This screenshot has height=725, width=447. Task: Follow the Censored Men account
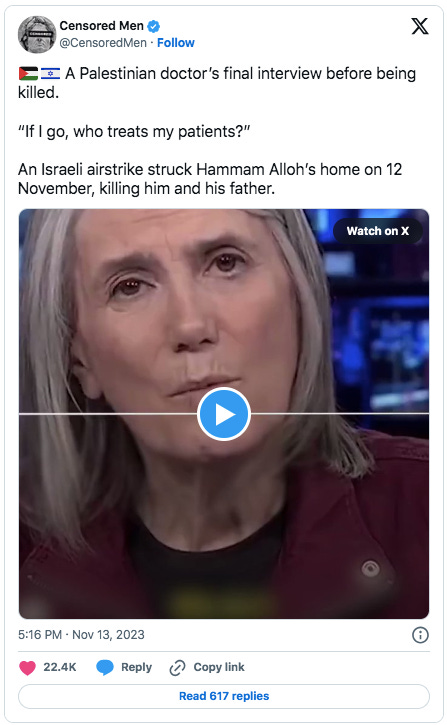[176, 43]
